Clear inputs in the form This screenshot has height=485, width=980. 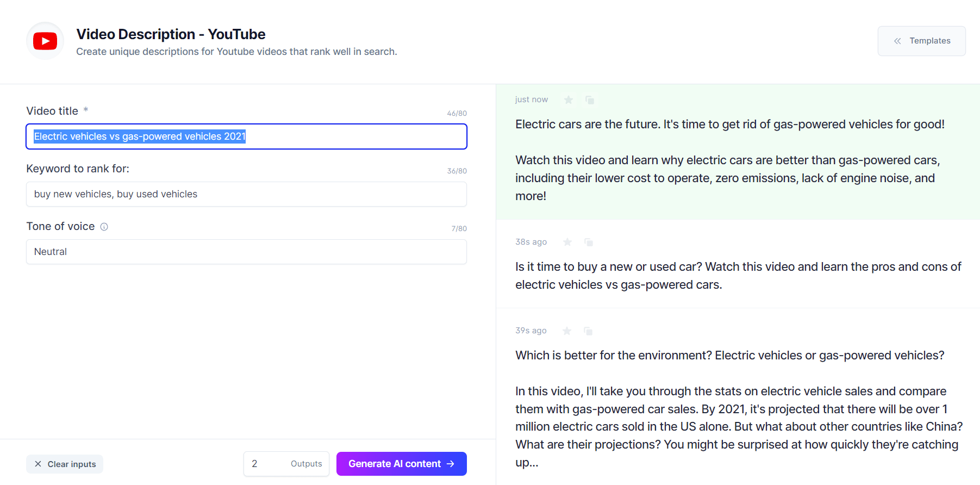pyautogui.click(x=65, y=464)
